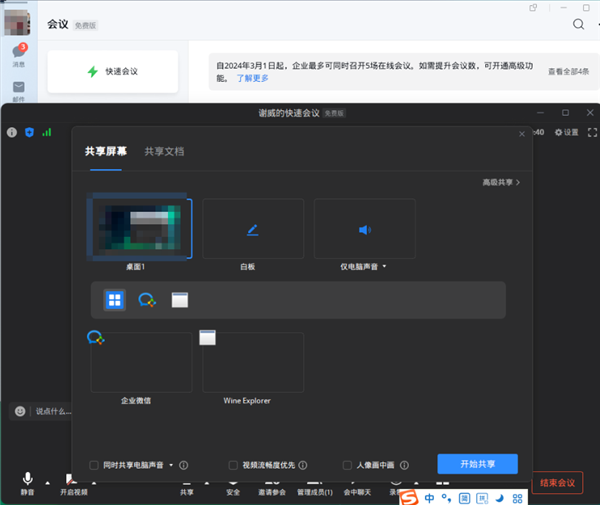600x505 pixels.
Task: Expand the 仅电脑声音 dropdown arrow
Action: pos(385,268)
